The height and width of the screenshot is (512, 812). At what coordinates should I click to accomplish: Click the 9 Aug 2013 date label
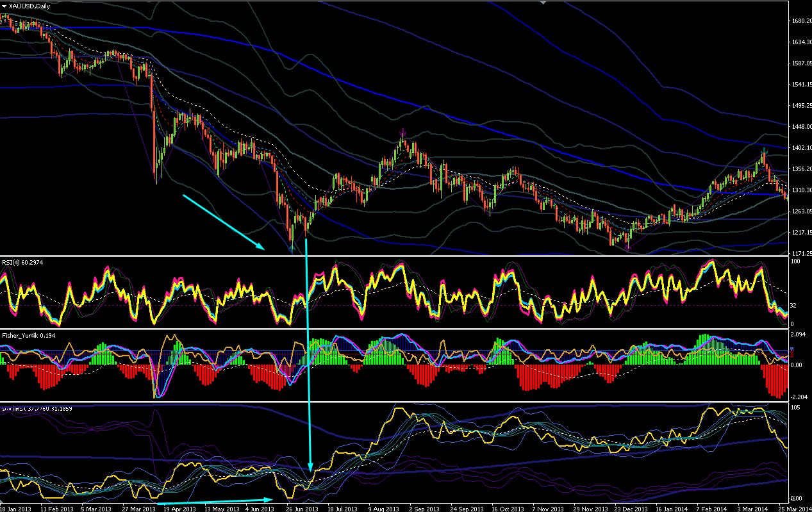(x=384, y=508)
